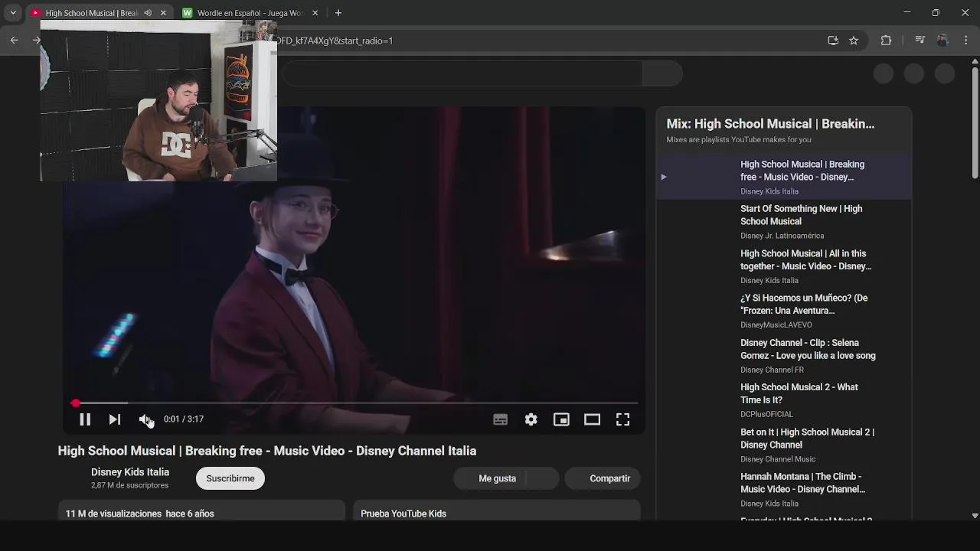The height and width of the screenshot is (551, 980).
Task: Open a new browser tab
Action: 338,13
